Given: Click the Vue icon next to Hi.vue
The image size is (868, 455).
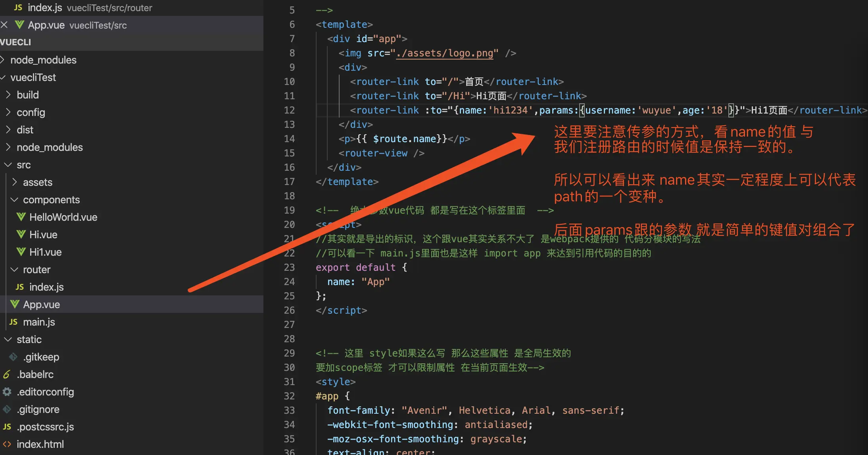Looking at the screenshot, I should coord(21,235).
